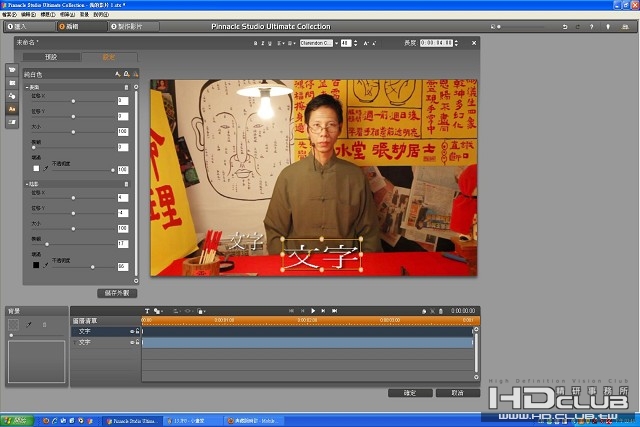The width and height of the screenshot is (640, 427).
Task: Open the 檔案 menu
Action: (x=9, y=14)
